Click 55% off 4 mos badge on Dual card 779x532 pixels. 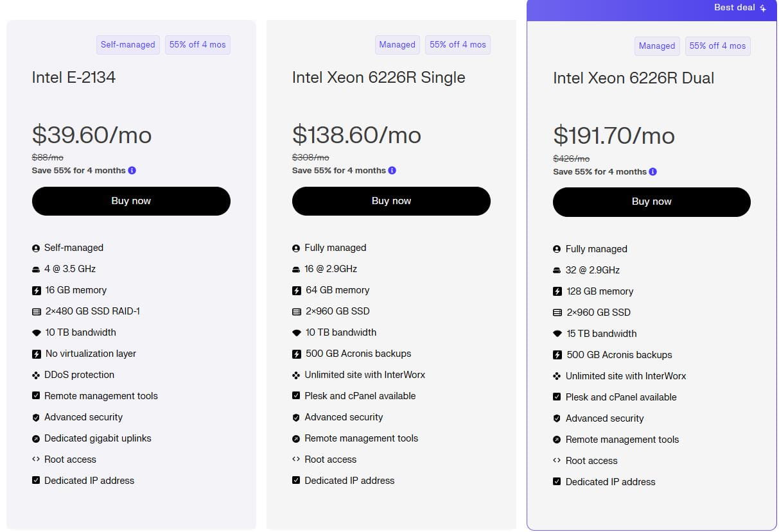click(717, 46)
